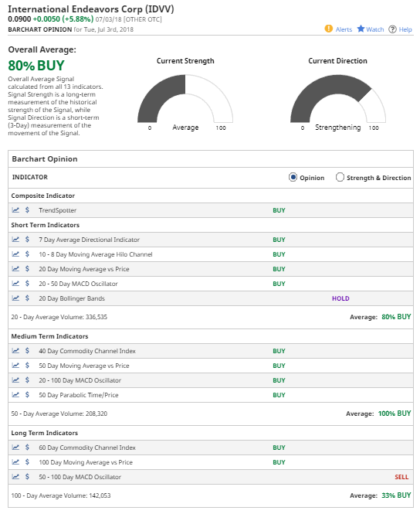Viewport: 420px width, 514px height.
Task: Click the HOLD signal for Bollinger Bands
Action: (x=340, y=298)
